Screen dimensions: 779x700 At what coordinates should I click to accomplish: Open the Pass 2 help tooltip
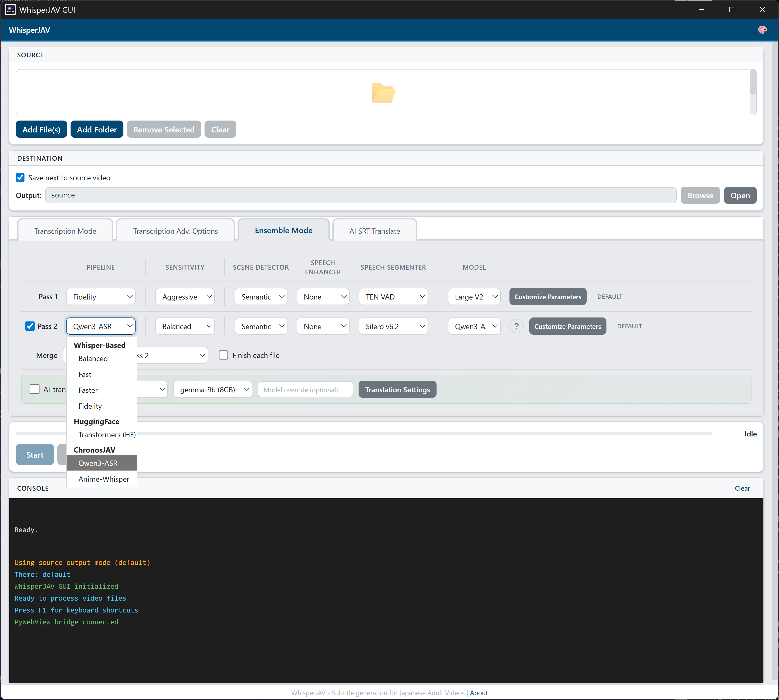(x=516, y=326)
